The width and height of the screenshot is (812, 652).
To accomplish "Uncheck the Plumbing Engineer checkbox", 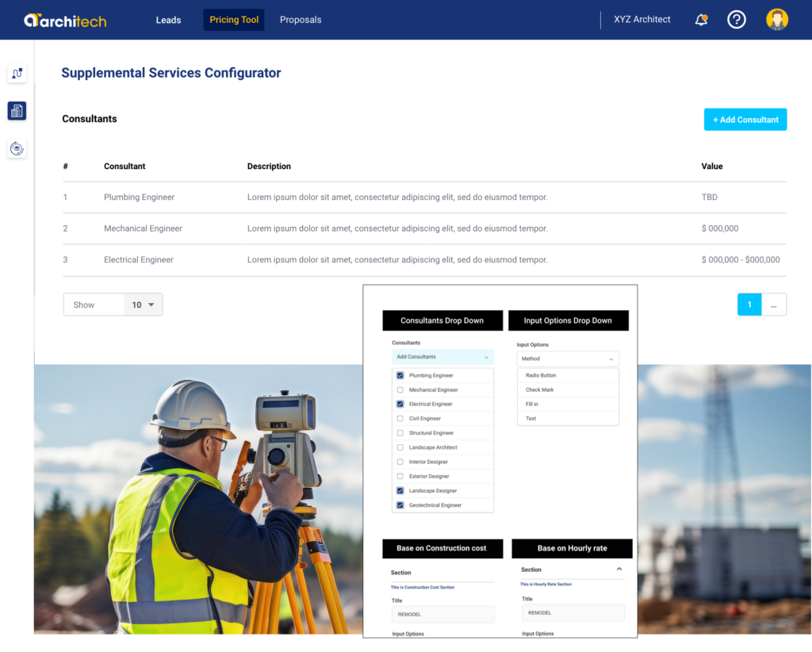I will click(x=400, y=375).
